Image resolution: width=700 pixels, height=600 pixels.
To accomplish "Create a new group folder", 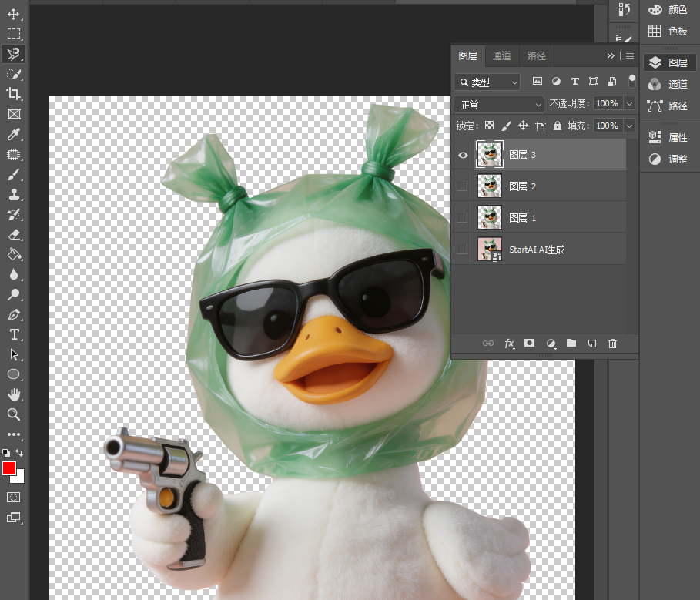I will coord(571,343).
